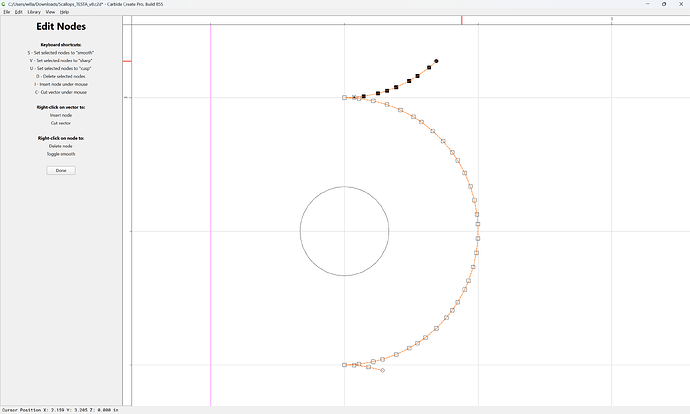
Task: Click the Done button
Action: [61, 170]
